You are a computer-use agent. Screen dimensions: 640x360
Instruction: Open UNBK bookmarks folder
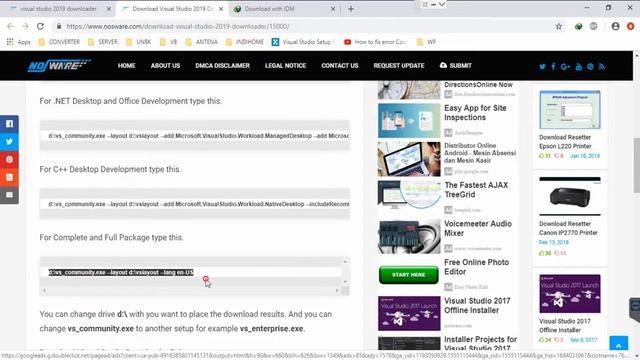point(139,42)
